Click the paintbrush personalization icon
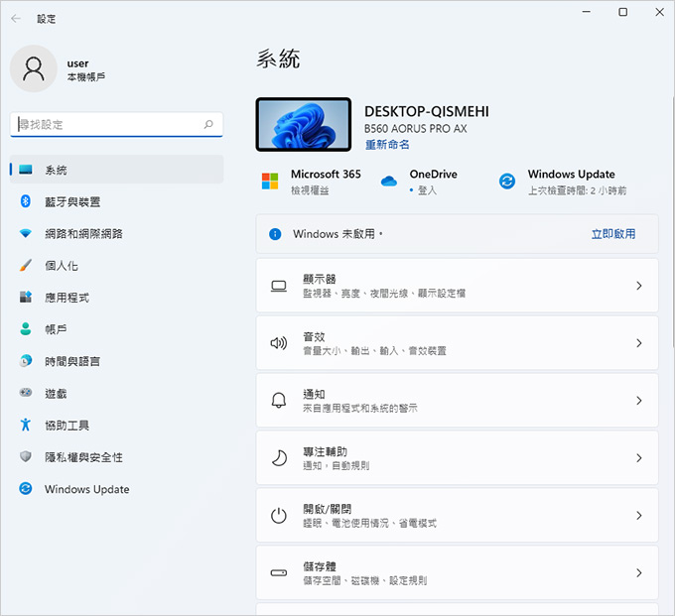Screen dimensions: 675x616 [26, 266]
